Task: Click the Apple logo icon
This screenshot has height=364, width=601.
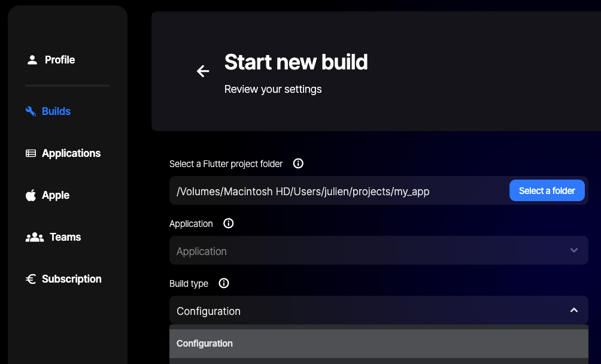Action: click(31, 195)
